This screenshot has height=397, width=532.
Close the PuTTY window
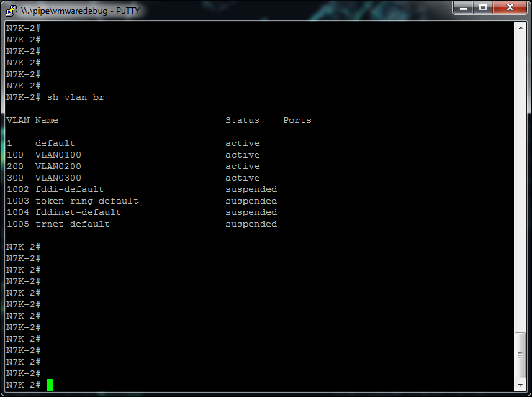[510, 8]
